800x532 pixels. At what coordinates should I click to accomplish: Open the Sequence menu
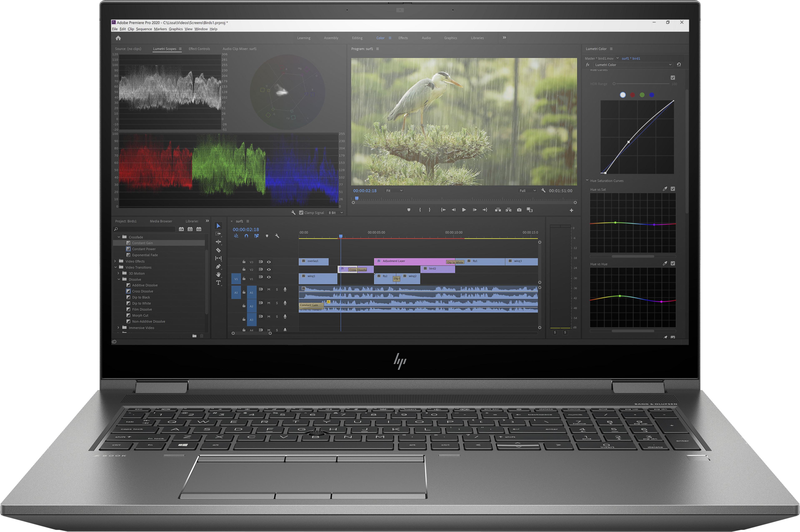[x=144, y=29]
